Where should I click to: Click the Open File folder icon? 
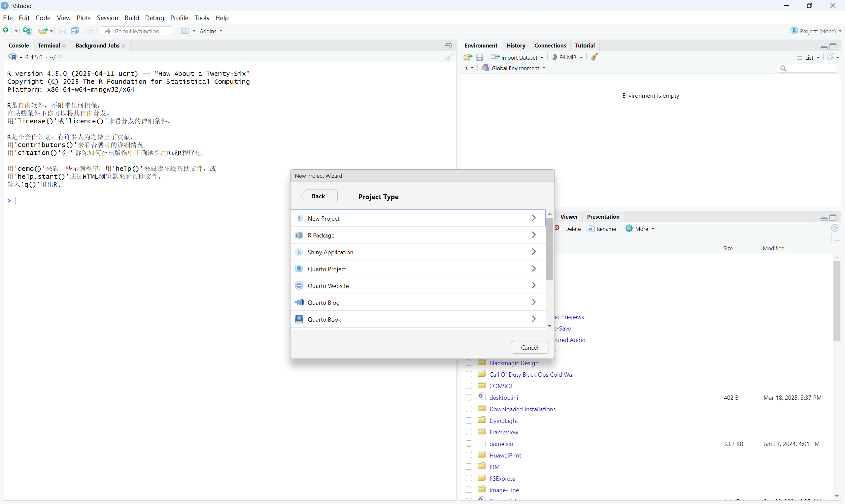[43, 31]
